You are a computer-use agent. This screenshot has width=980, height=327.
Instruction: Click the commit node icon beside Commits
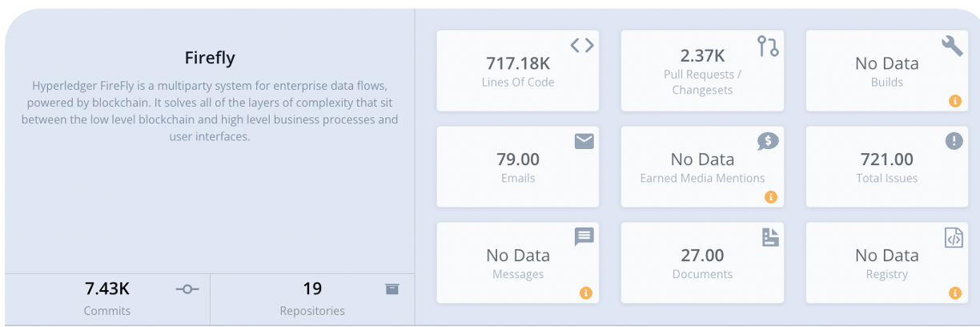pos(187,289)
